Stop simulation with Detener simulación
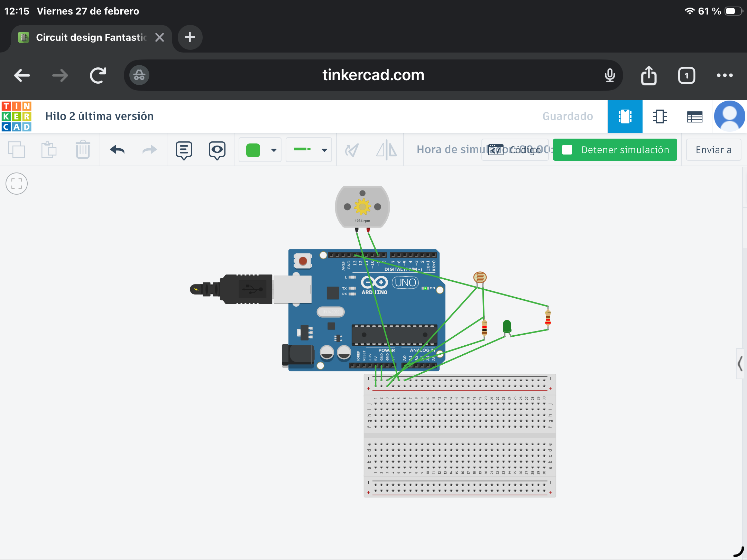The width and height of the screenshot is (747, 560). [615, 150]
